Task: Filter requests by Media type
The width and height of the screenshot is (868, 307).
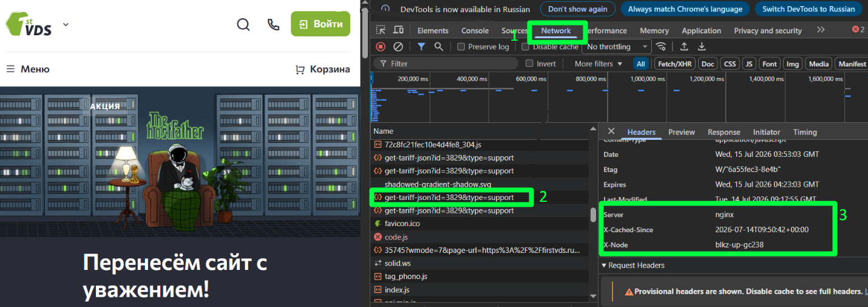Action: pyautogui.click(x=819, y=63)
